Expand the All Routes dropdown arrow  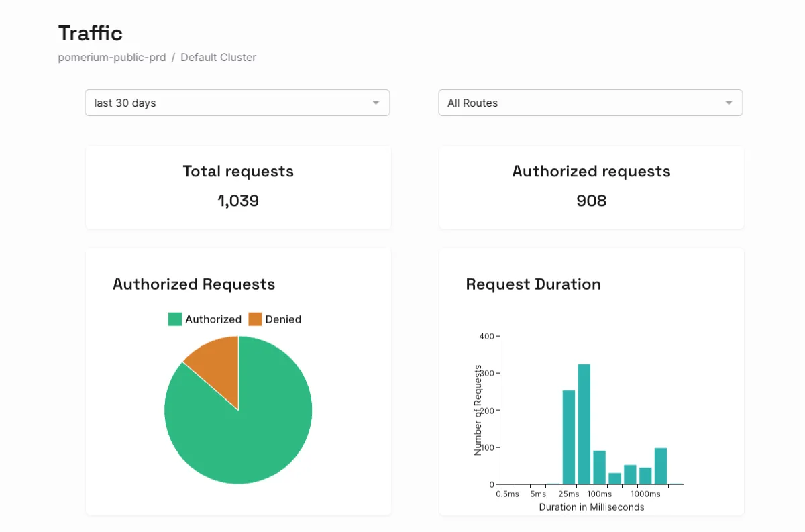click(x=729, y=103)
